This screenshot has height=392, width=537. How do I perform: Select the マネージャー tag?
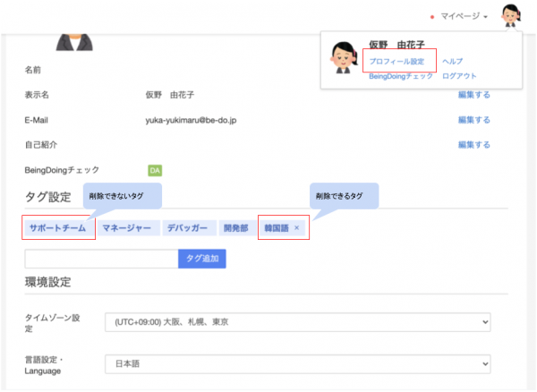(x=129, y=228)
